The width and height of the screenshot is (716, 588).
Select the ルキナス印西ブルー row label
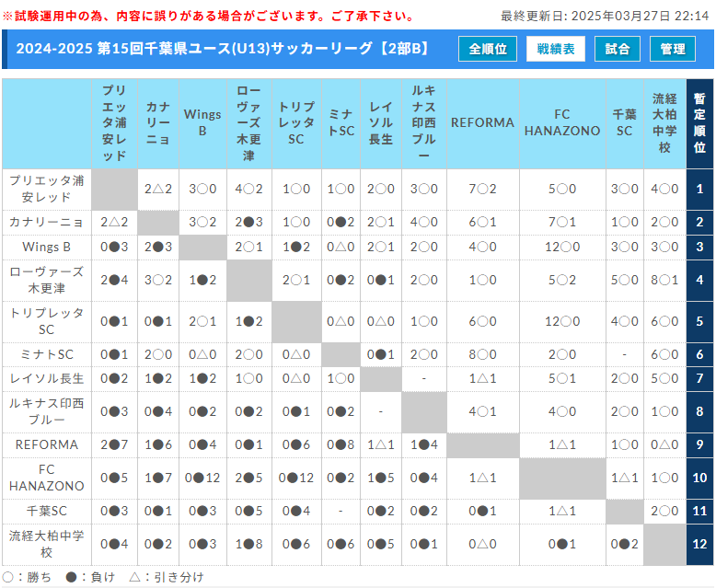[47, 411]
